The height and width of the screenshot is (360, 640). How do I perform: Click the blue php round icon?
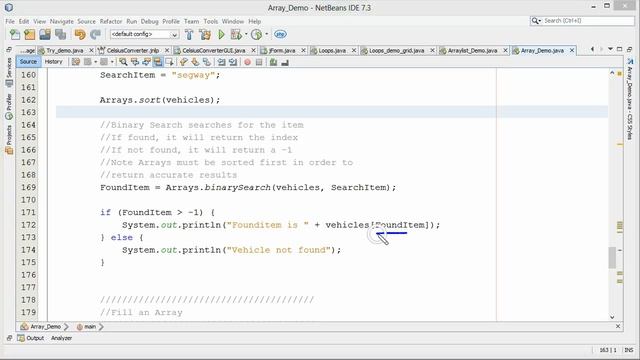tap(280, 34)
